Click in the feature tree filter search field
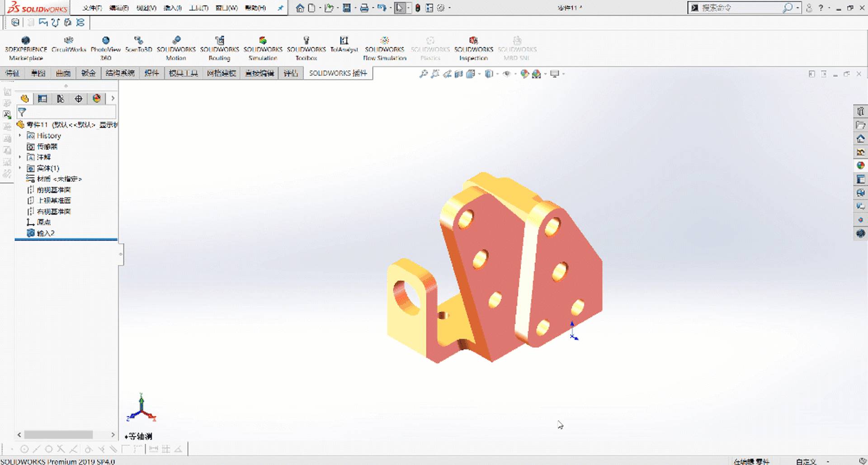 tap(68, 112)
